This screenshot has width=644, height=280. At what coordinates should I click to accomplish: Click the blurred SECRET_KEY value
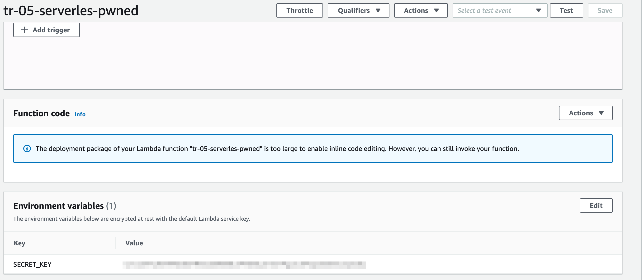pyautogui.click(x=244, y=265)
